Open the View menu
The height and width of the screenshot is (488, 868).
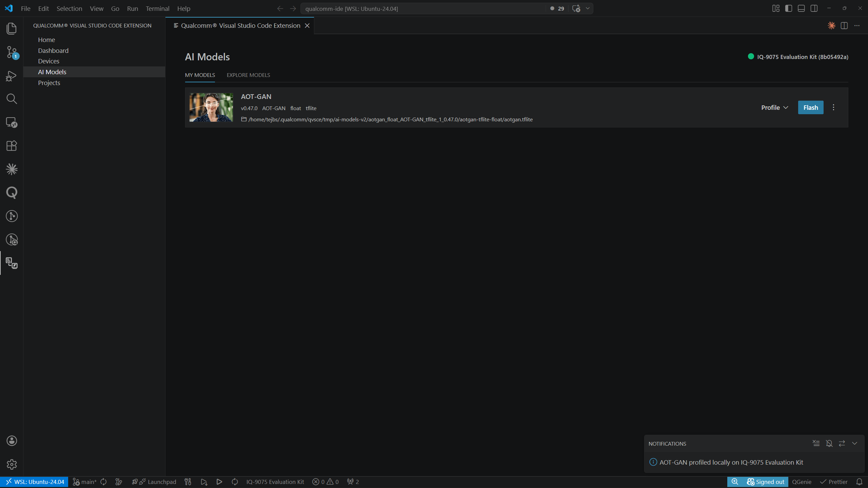(x=96, y=8)
